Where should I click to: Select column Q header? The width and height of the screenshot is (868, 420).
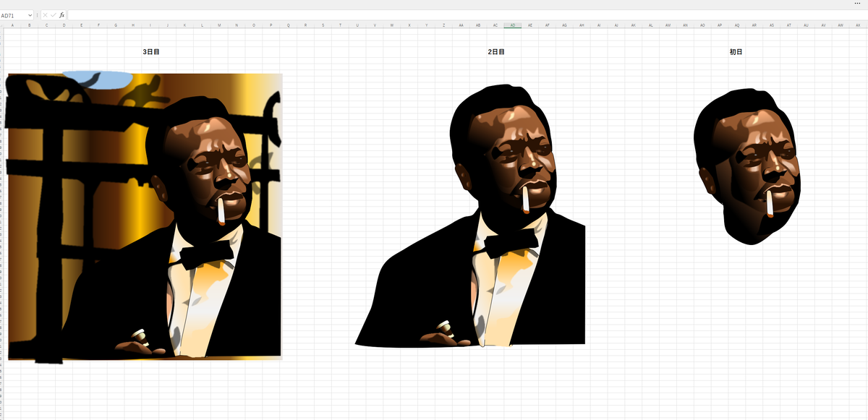click(289, 25)
